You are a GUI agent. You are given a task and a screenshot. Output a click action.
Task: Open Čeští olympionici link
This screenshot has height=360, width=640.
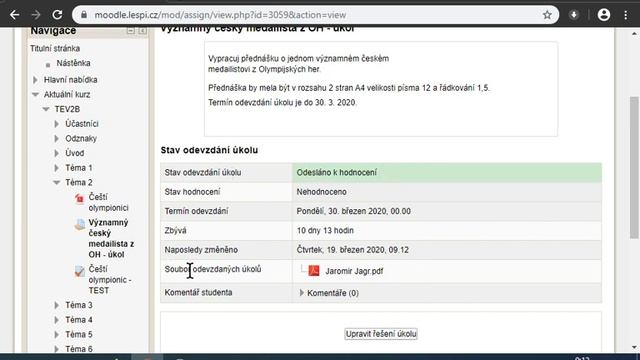pyautogui.click(x=109, y=202)
